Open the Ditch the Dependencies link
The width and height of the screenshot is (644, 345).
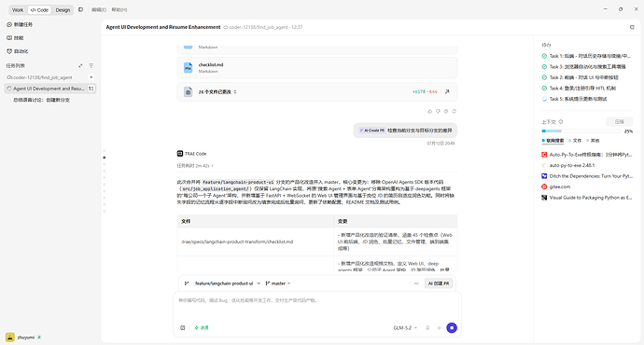[x=586, y=176]
